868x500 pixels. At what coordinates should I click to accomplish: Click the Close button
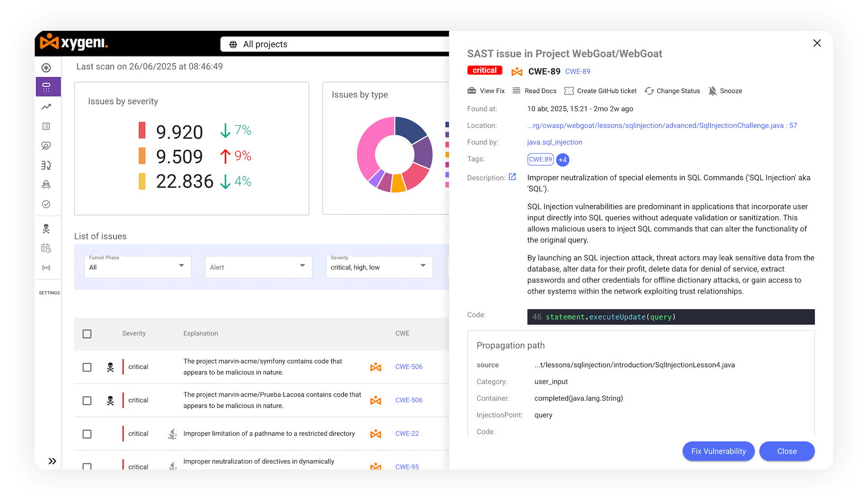coord(787,451)
